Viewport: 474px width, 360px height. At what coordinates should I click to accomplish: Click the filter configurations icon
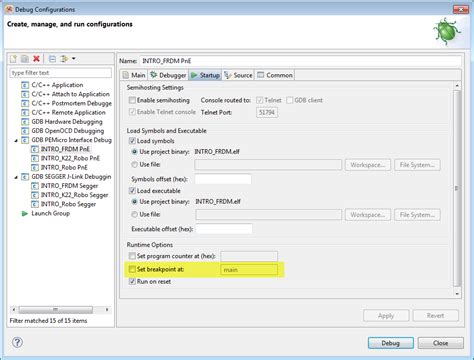tap(64, 59)
